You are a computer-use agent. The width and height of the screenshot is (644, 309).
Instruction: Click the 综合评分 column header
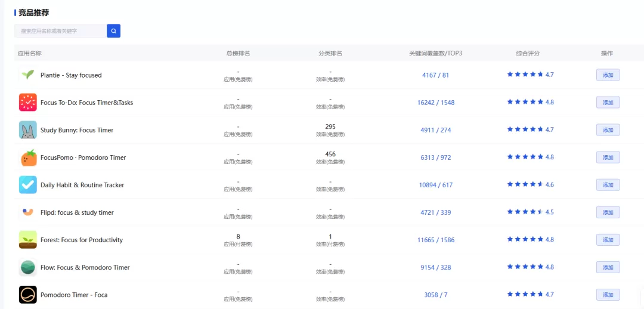click(x=528, y=54)
